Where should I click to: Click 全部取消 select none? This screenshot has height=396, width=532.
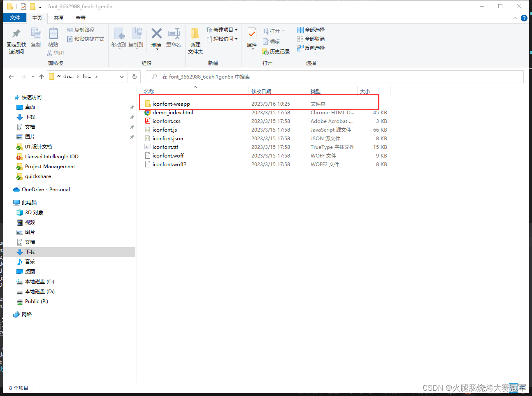pyautogui.click(x=311, y=39)
